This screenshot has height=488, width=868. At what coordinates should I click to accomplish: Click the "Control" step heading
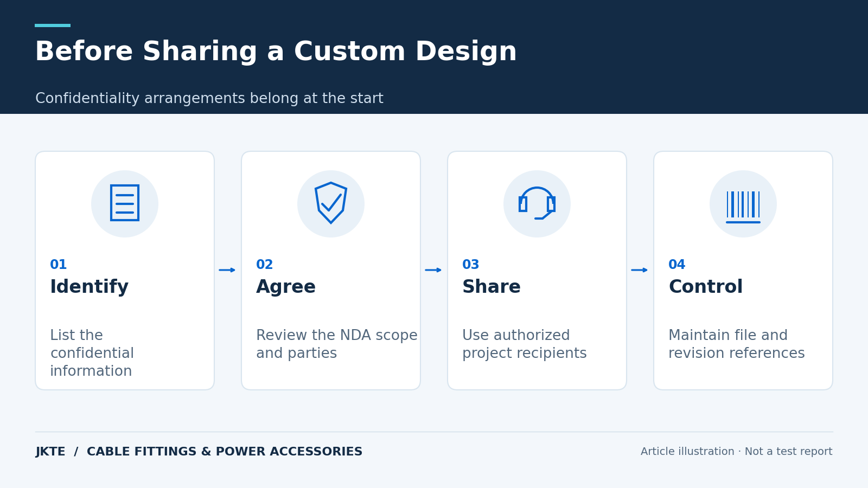(x=706, y=287)
